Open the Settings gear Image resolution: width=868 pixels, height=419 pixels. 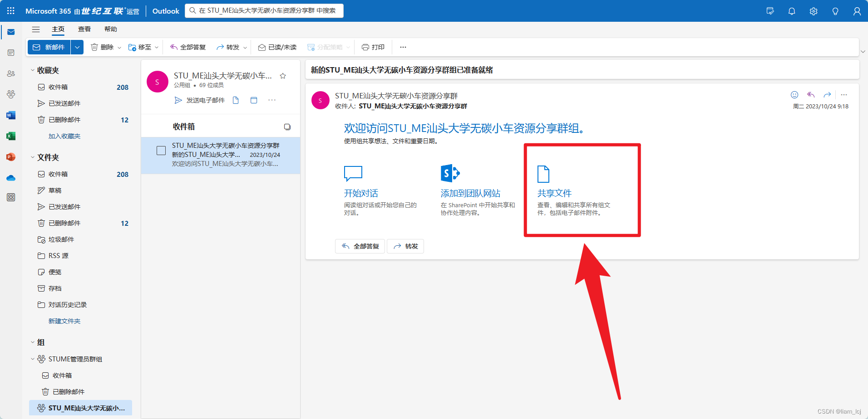[x=814, y=11]
